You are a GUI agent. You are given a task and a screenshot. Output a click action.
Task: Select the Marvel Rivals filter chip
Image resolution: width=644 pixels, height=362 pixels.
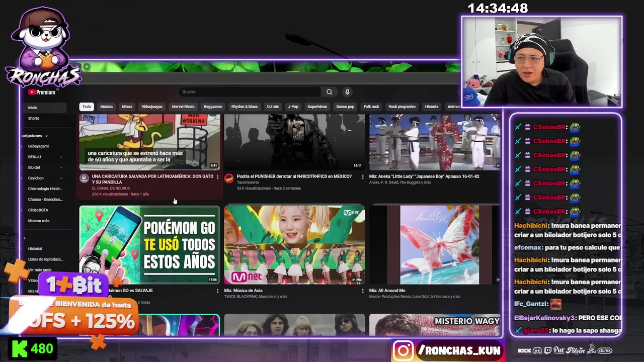pos(183,107)
